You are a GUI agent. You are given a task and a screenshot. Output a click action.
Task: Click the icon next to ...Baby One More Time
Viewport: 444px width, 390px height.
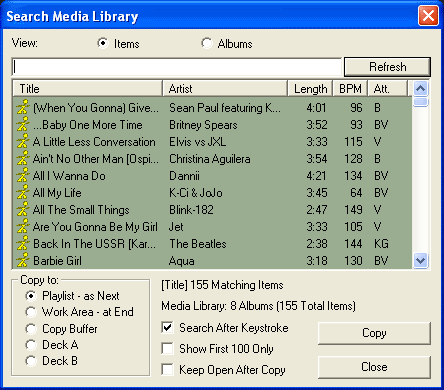[x=23, y=124]
